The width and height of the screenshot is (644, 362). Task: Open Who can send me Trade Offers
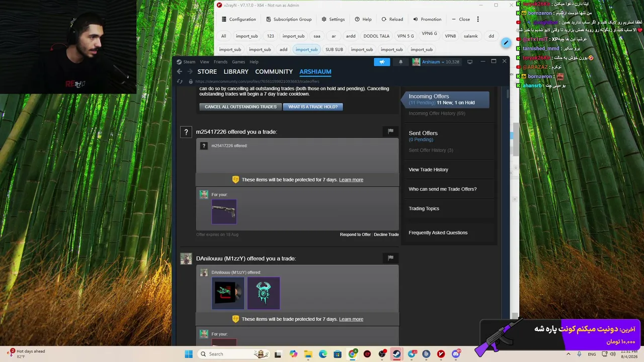click(442, 189)
